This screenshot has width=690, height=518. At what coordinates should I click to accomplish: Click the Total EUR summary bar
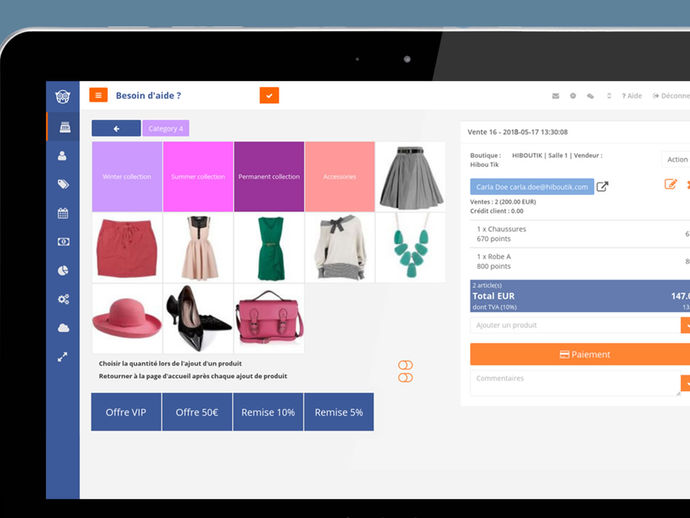tap(580, 296)
